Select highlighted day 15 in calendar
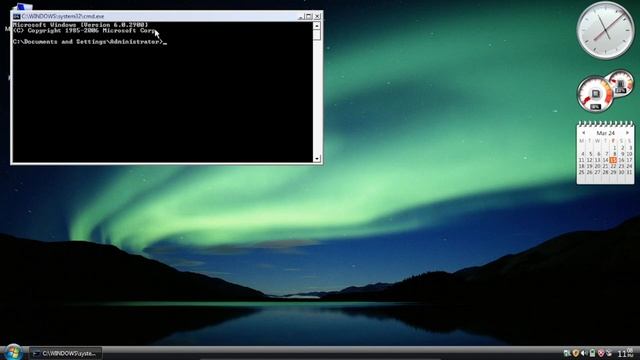 click(x=613, y=160)
